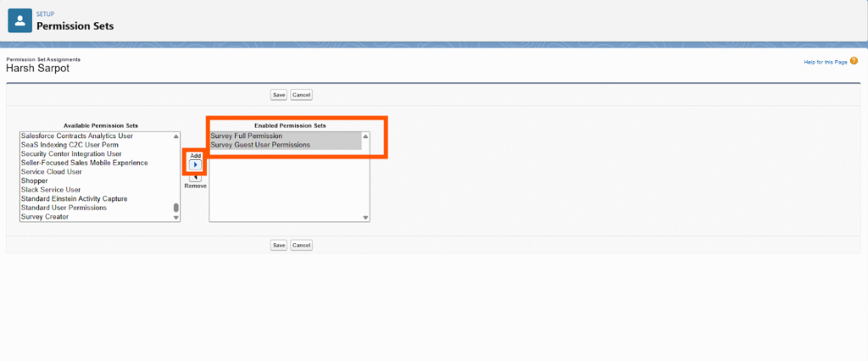Choose Slack Service User permission set

(x=51, y=190)
